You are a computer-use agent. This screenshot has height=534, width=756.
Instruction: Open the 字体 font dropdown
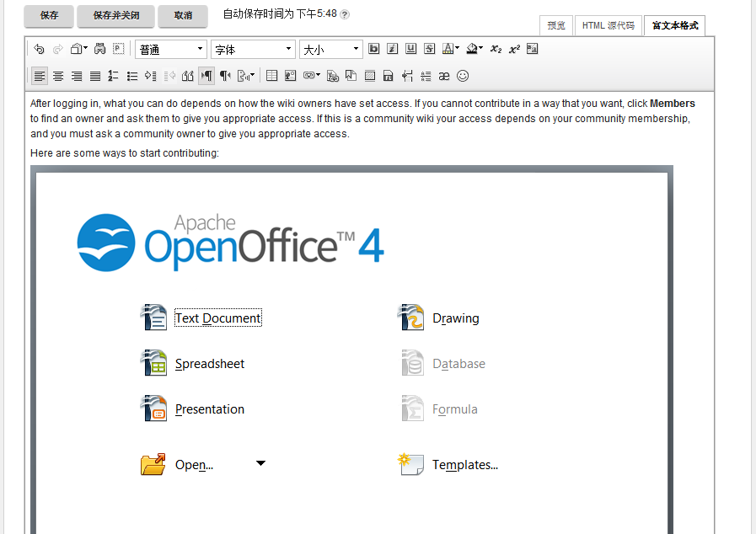[x=253, y=49]
